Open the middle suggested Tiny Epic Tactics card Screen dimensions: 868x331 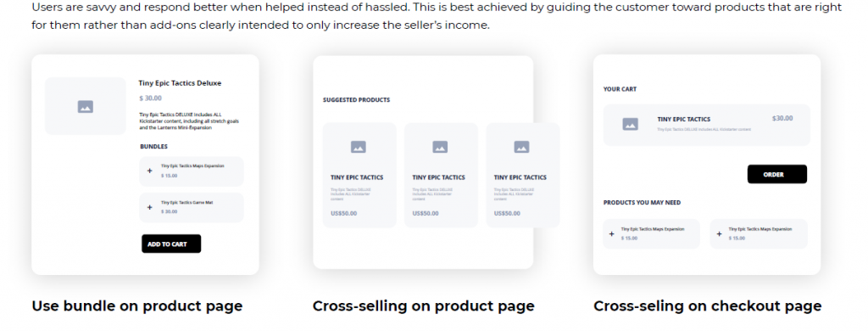click(x=441, y=175)
